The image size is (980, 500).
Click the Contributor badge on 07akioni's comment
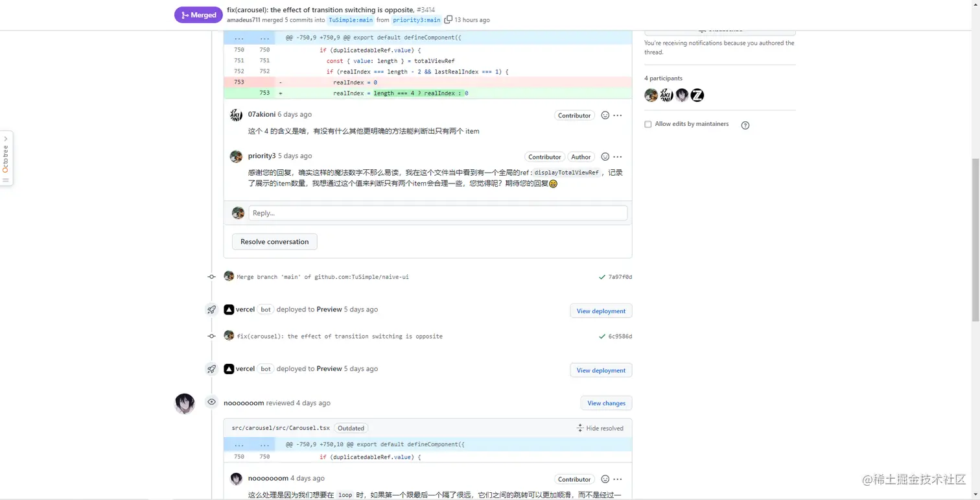click(574, 115)
